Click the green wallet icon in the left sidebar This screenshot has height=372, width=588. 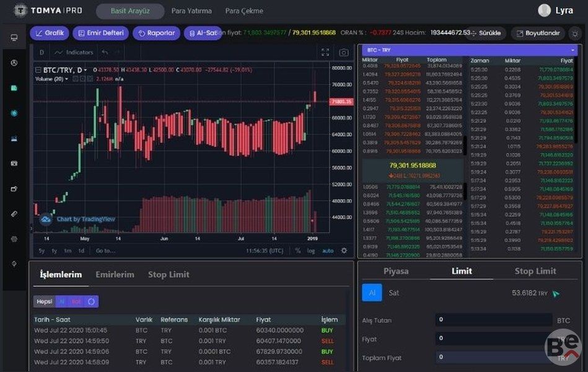[x=14, y=88]
